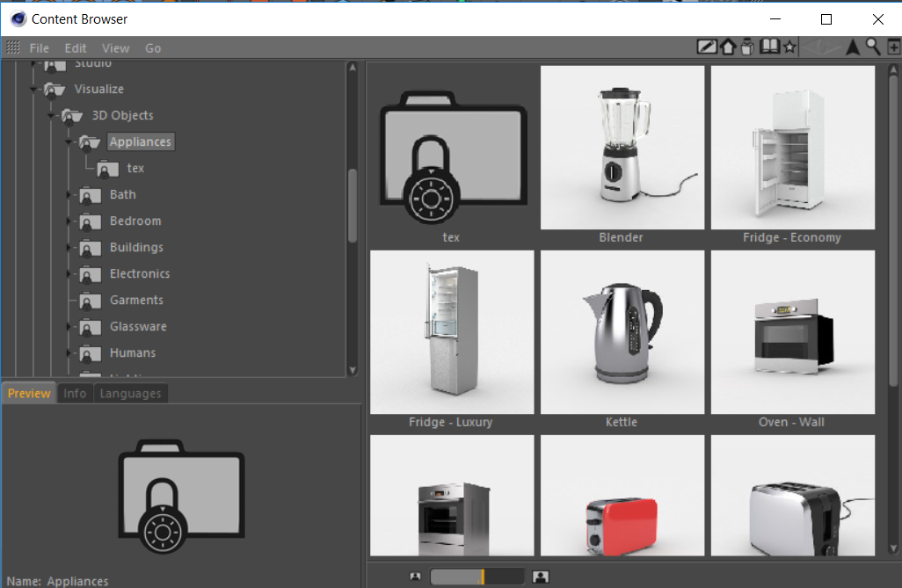Click the locked folder icon beside Bedroom
The image size is (902, 588).
coord(90,222)
